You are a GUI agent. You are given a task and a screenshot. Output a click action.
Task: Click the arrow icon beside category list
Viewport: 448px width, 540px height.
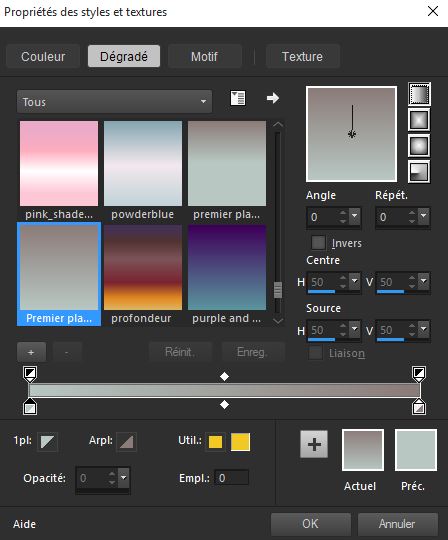point(273,98)
